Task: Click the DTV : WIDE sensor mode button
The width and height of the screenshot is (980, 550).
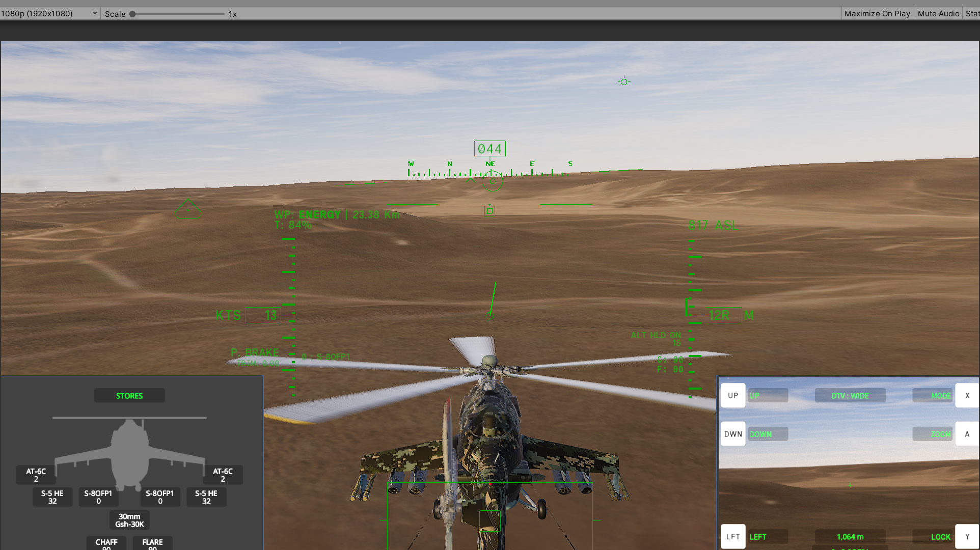Action: coord(850,395)
